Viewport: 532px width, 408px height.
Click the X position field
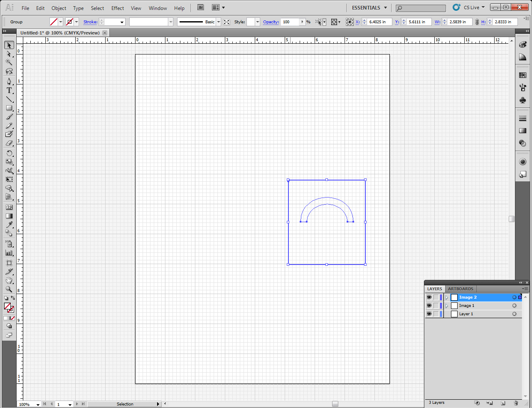[379, 22]
